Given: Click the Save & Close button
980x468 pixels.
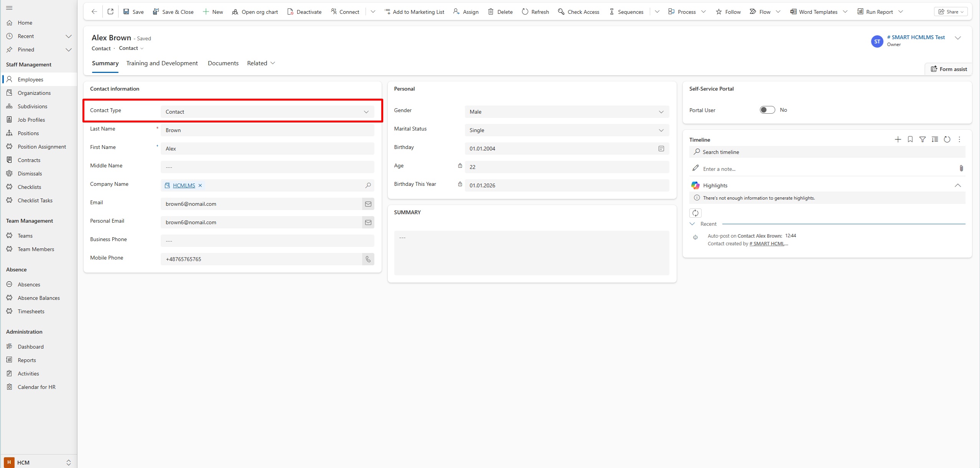Looking at the screenshot, I should tap(173, 12).
